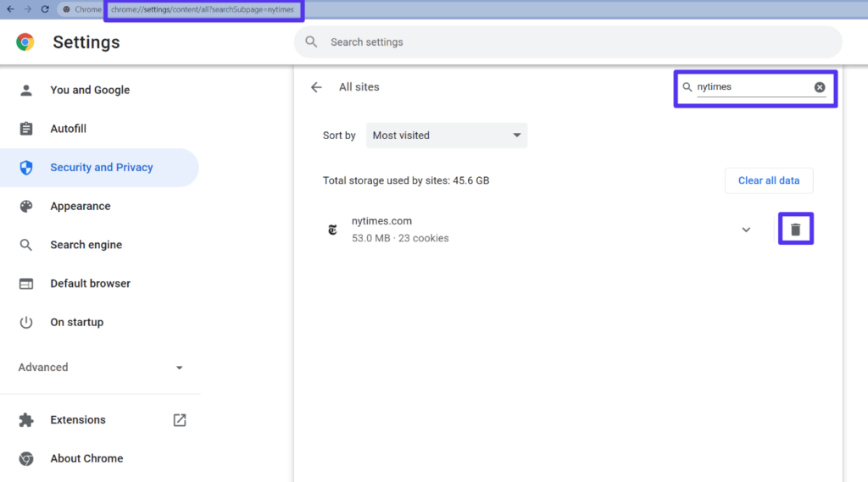
Task: Click the 53.0 MB · 23 cookies text
Action: point(400,239)
